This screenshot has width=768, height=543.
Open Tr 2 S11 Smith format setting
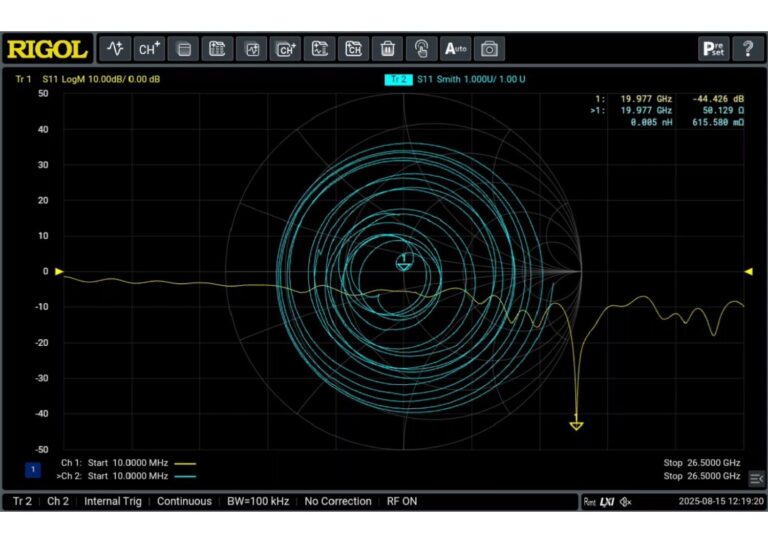[x=471, y=79]
